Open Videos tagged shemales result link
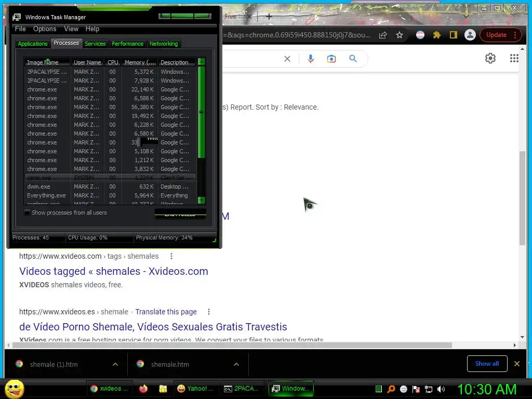This screenshot has height=399, width=532. 114,271
